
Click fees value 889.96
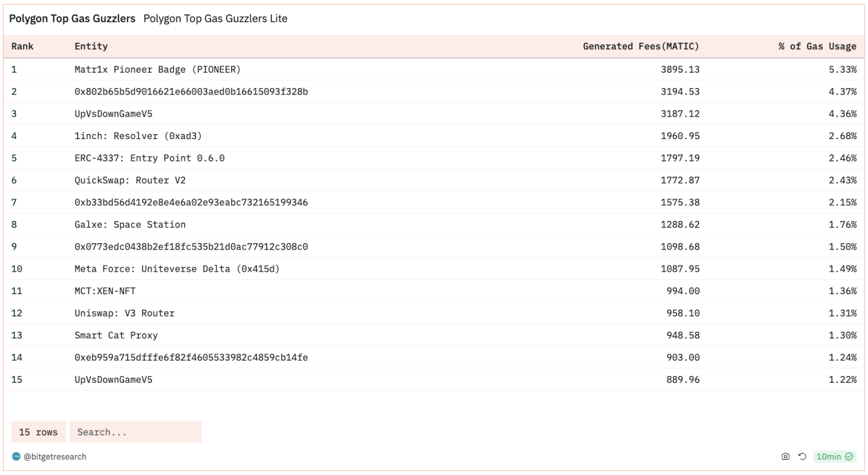click(683, 379)
